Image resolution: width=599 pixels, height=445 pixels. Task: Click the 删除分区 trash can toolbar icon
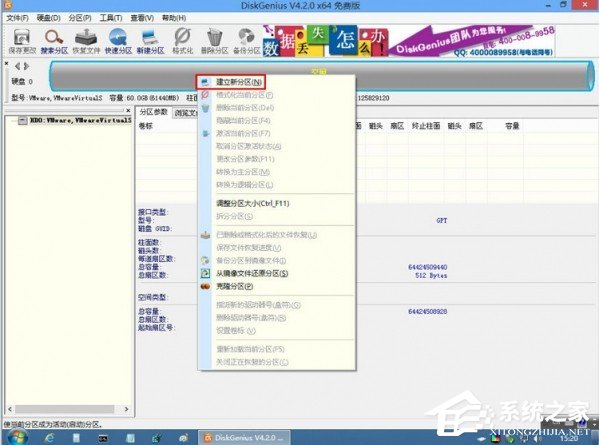tap(214, 42)
